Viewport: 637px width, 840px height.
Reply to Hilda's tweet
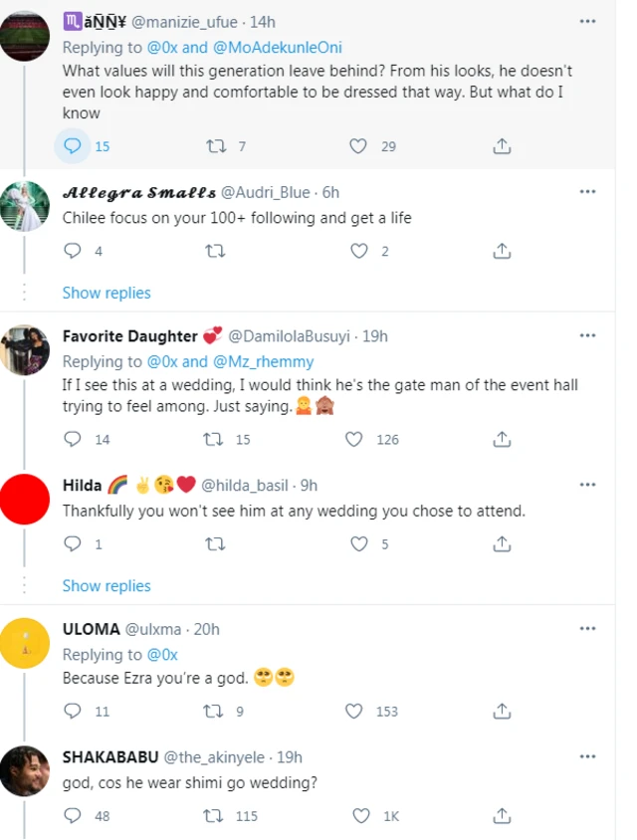click(x=72, y=543)
